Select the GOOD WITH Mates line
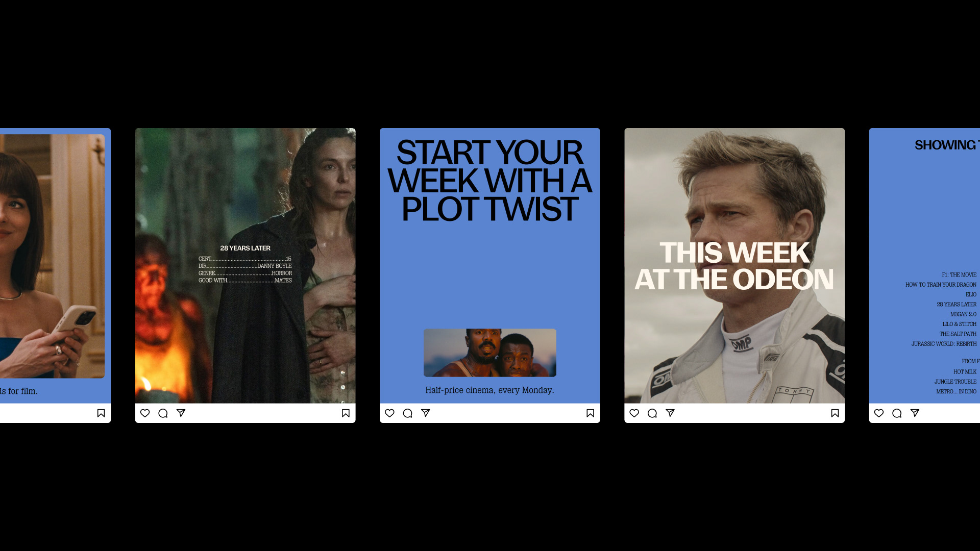The height and width of the screenshot is (551, 980). (x=245, y=280)
